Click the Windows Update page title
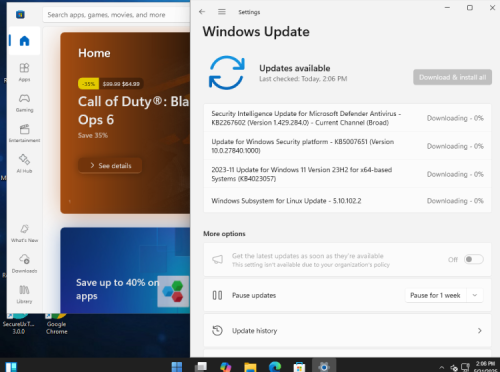Viewport: 500px width, 372px height. pyautogui.click(x=256, y=32)
